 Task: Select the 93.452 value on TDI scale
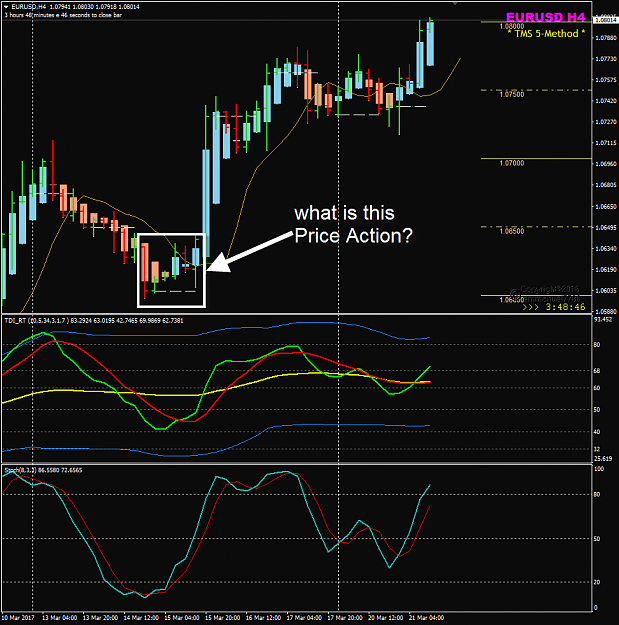pyautogui.click(x=603, y=319)
